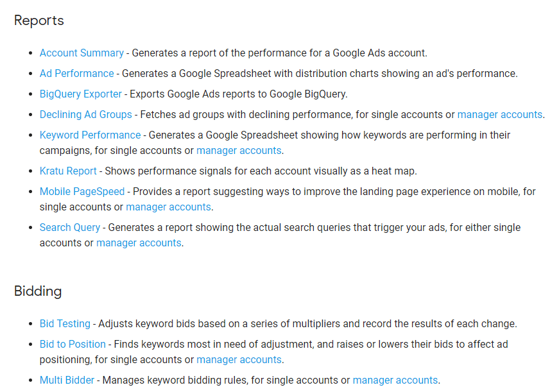Click the BigQuery Exporter link
The height and width of the screenshot is (392, 550).
click(x=80, y=94)
